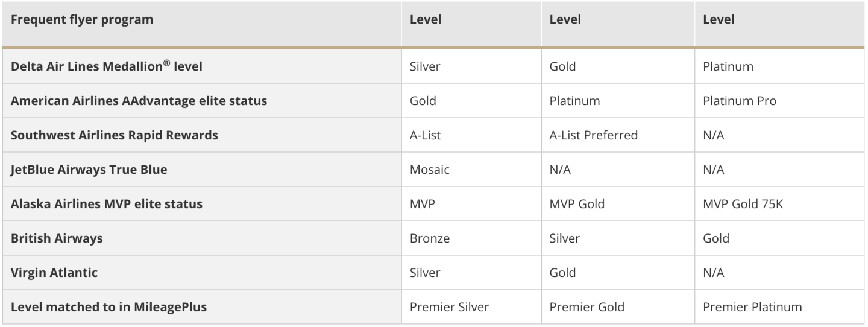Viewport: 868px width, 327px height.
Task: Click the A-List Preferred cell
Action: (593, 135)
